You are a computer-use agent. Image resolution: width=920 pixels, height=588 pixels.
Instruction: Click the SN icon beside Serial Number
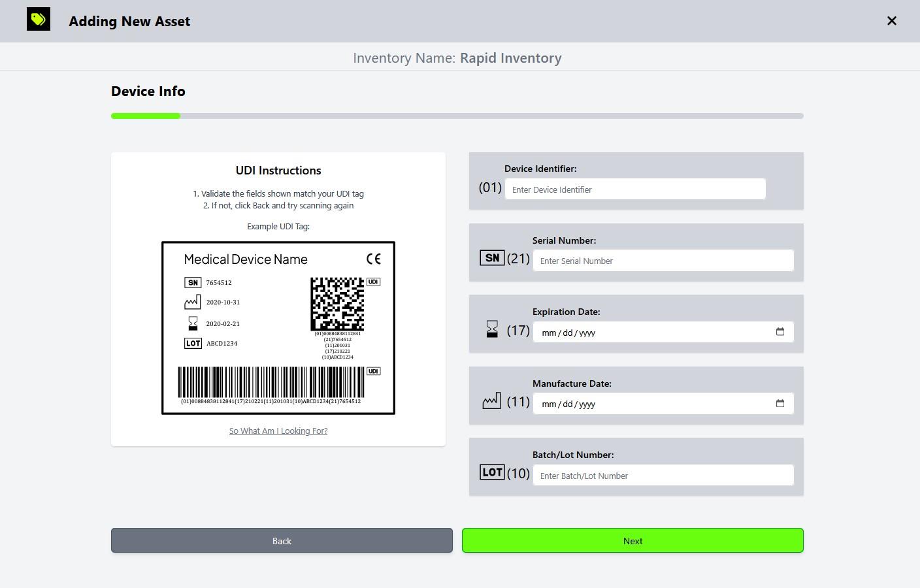[x=492, y=257]
